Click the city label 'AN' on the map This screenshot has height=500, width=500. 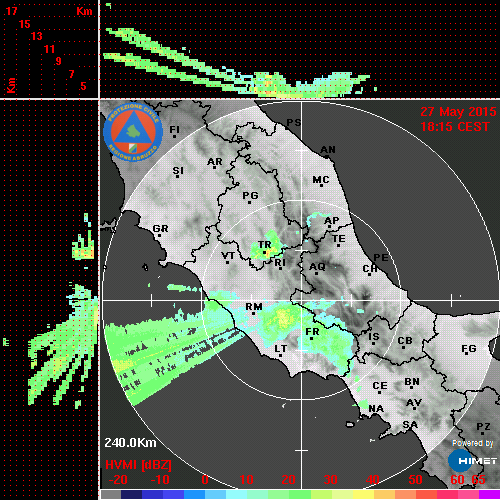click(x=328, y=150)
